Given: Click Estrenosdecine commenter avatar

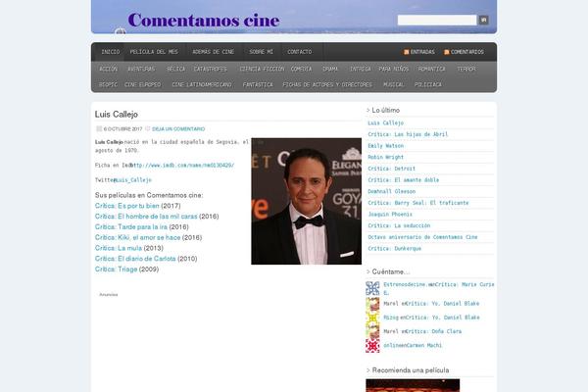Looking at the screenshot, I should click(372, 288).
